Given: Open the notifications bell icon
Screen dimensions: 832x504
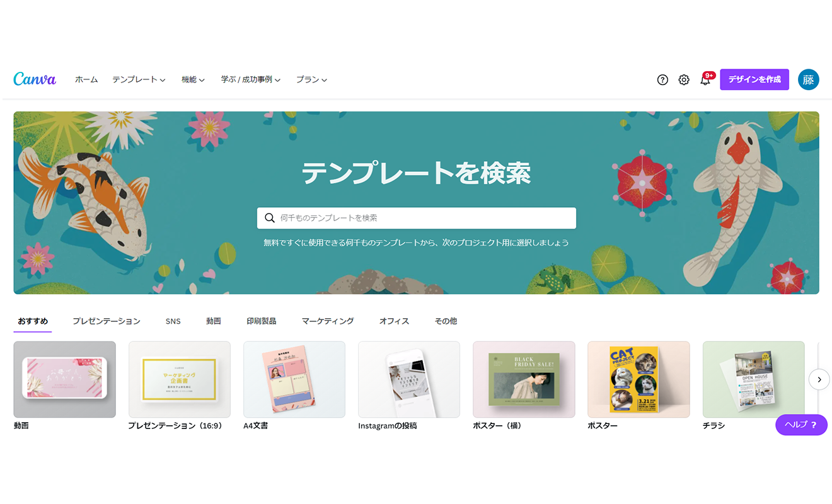Looking at the screenshot, I should click(x=705, y=80).
